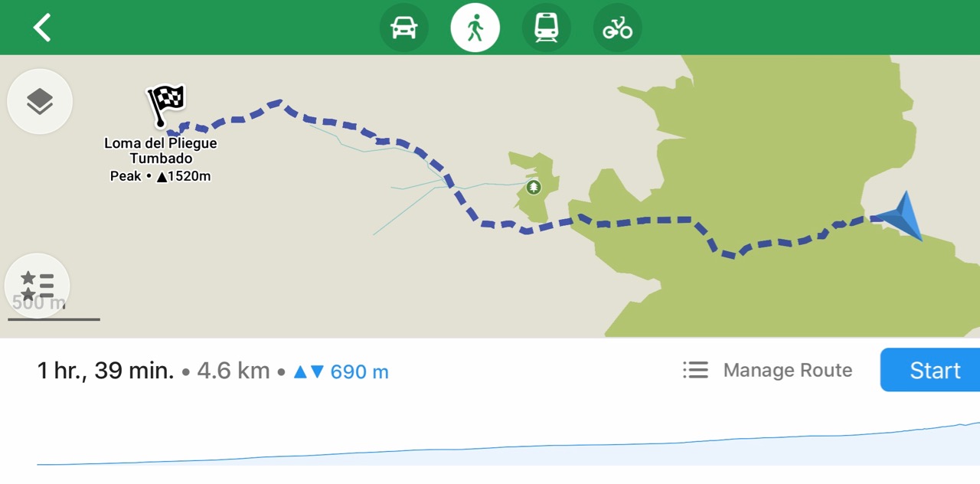Switch to bicycle route mode
This screenshot has height=484, width=980.
pos(617,28)
